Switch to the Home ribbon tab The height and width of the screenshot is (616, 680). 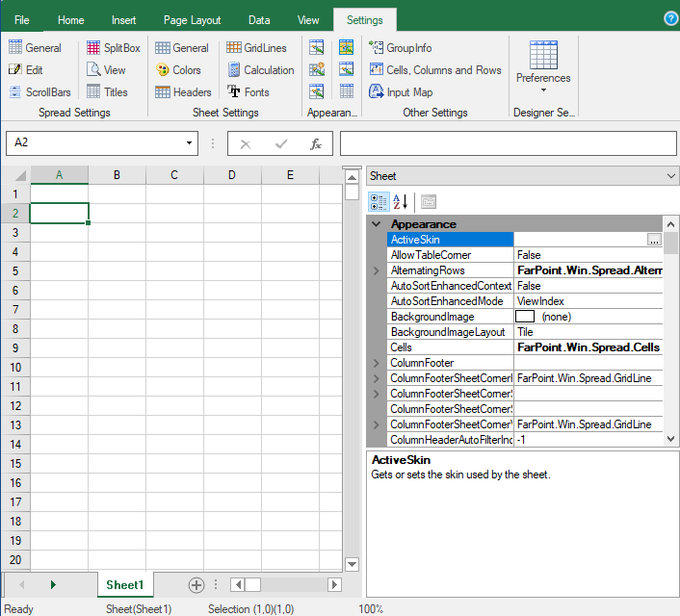tap(70, 20)
